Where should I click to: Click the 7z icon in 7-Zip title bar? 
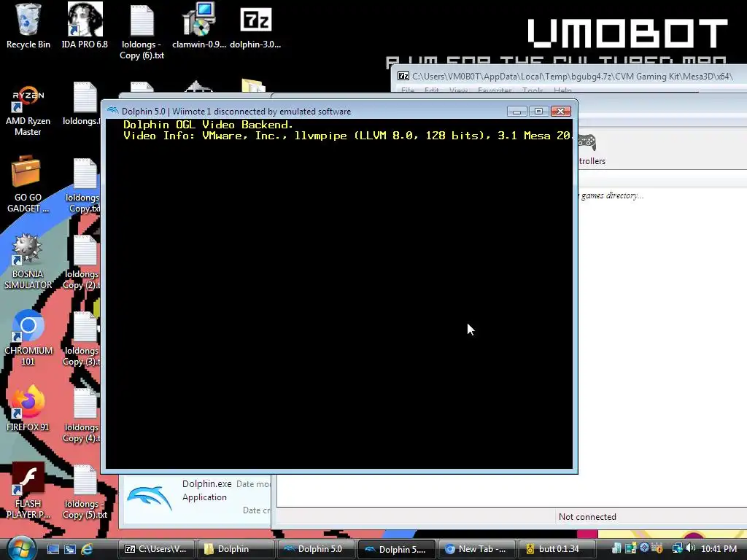(403, 76)
